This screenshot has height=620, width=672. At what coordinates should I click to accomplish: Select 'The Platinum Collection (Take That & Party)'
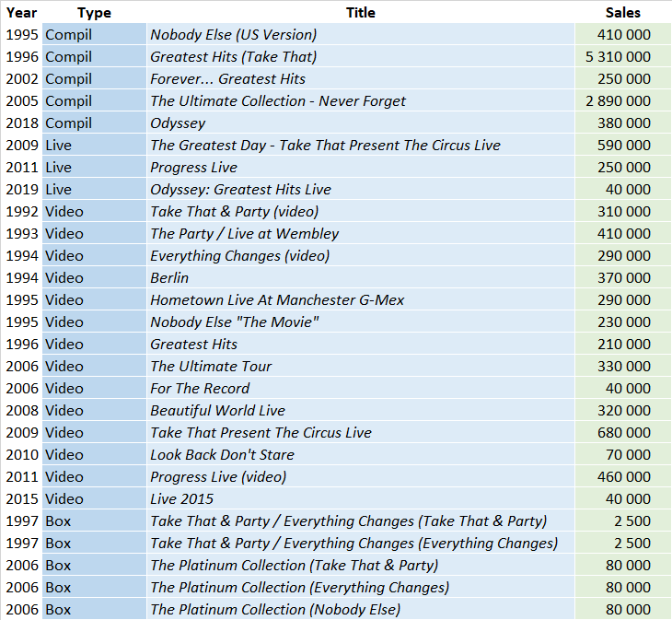(x=295, y=566)
